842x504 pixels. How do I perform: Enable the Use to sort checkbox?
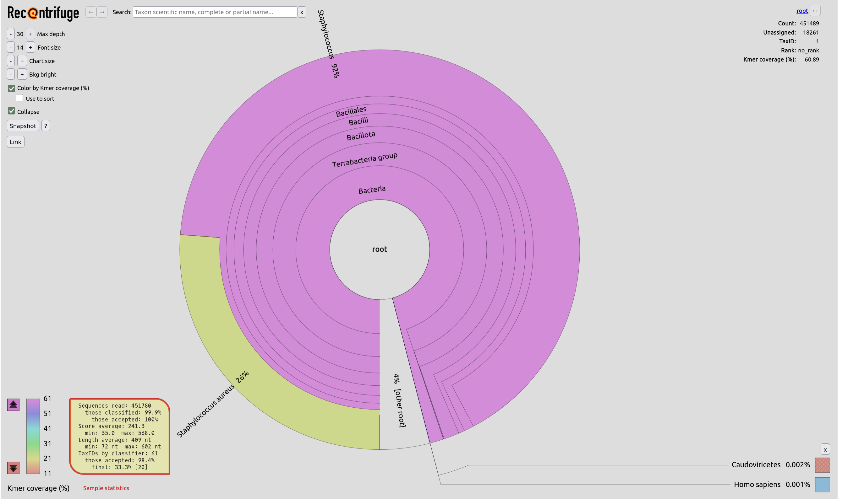click(19, 99)
